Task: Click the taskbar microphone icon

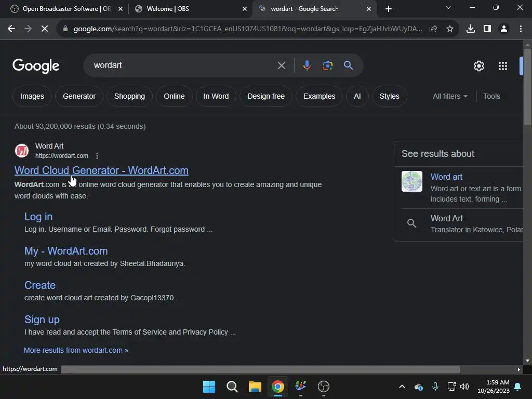Action: point(435,387)
